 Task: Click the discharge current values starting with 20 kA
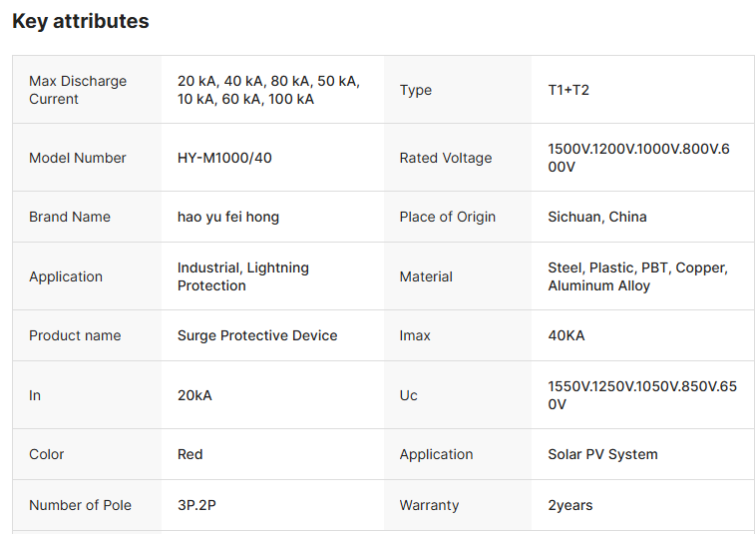click(x=268, y=90)
